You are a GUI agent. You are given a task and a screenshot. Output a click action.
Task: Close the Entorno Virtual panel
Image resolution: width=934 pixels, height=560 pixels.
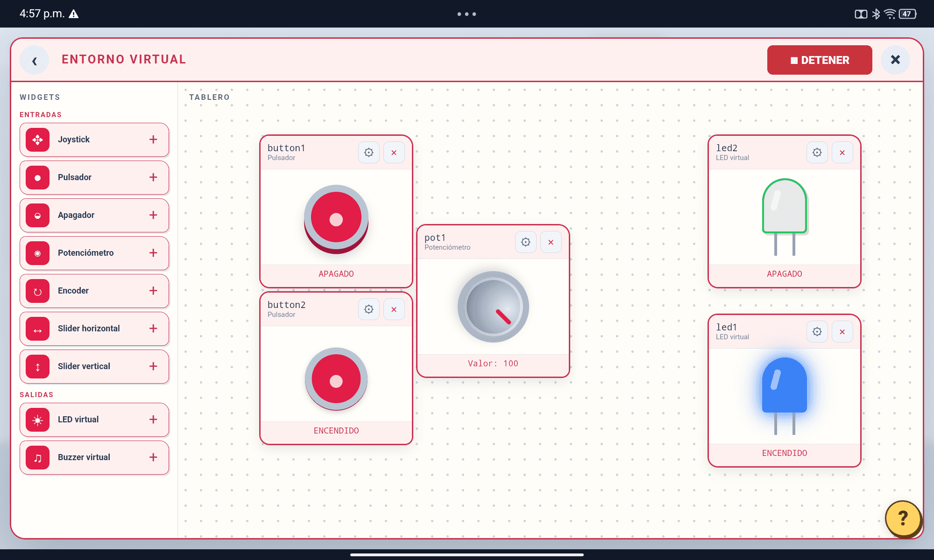(895, 60)
